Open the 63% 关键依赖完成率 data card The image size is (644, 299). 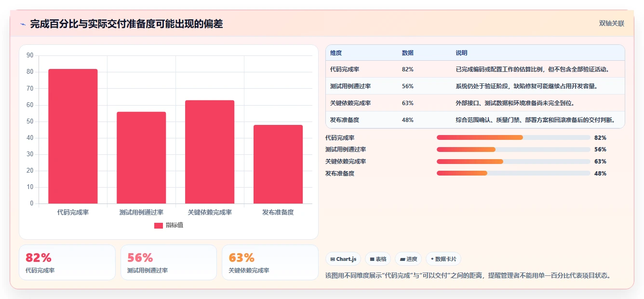[270, 262]
